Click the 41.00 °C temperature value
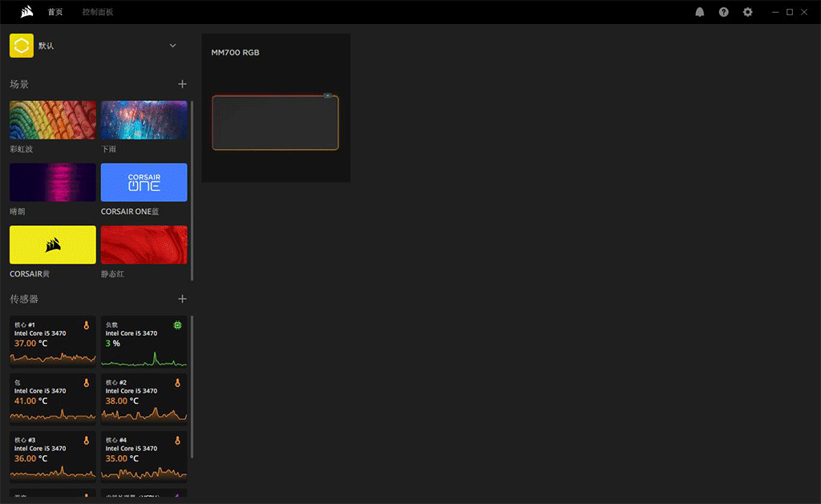The height and width of the screenshot is (504, 821). 31,401
